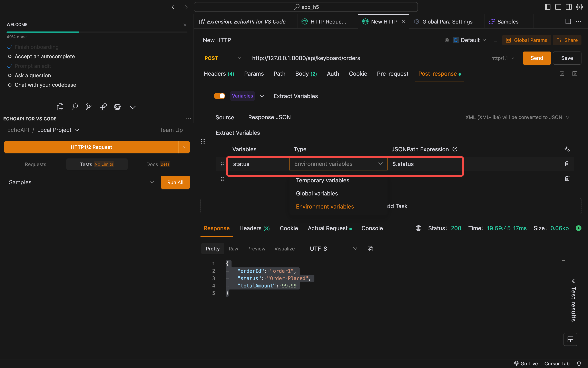Toggle primary sidebar layout icon
Screen dimensions: 588x368
547,7
